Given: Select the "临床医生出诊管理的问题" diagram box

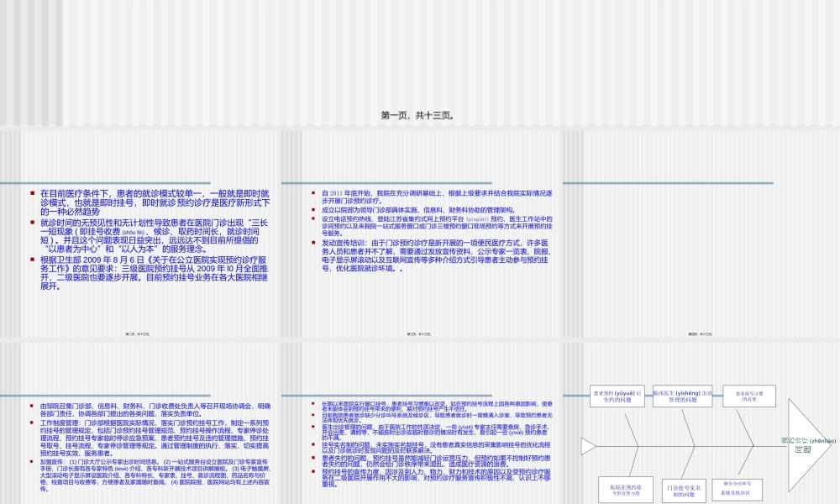Looking at the screenshot, I should [683, 396].
